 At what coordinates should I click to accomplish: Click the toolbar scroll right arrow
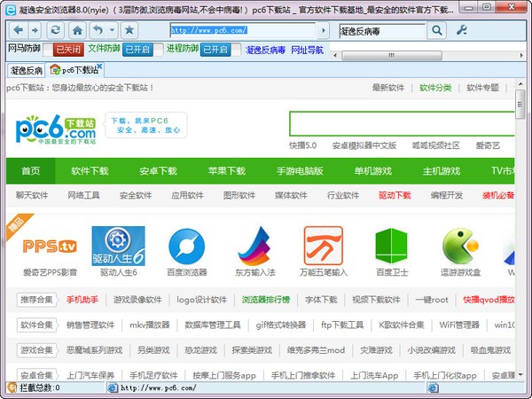(521, 55)
